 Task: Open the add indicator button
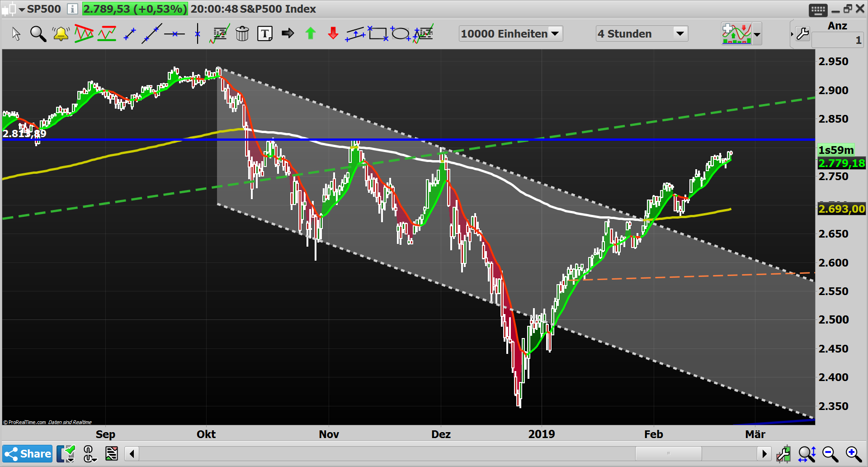(x=737, y=34)
